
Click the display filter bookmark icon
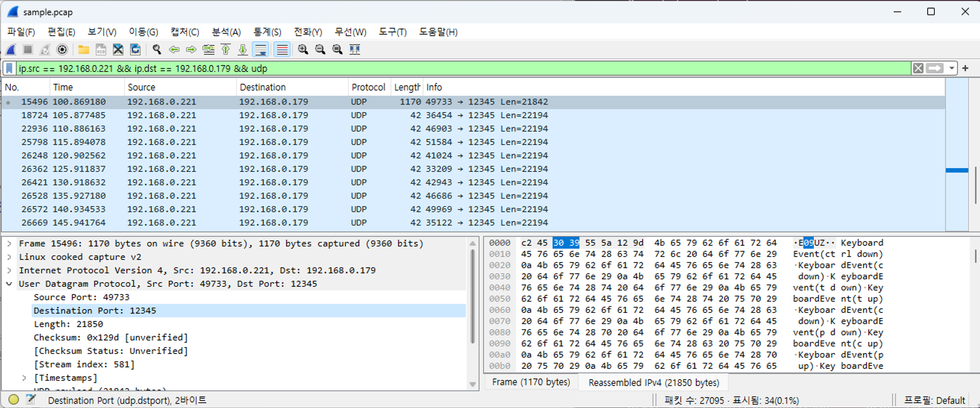[9, 68]
